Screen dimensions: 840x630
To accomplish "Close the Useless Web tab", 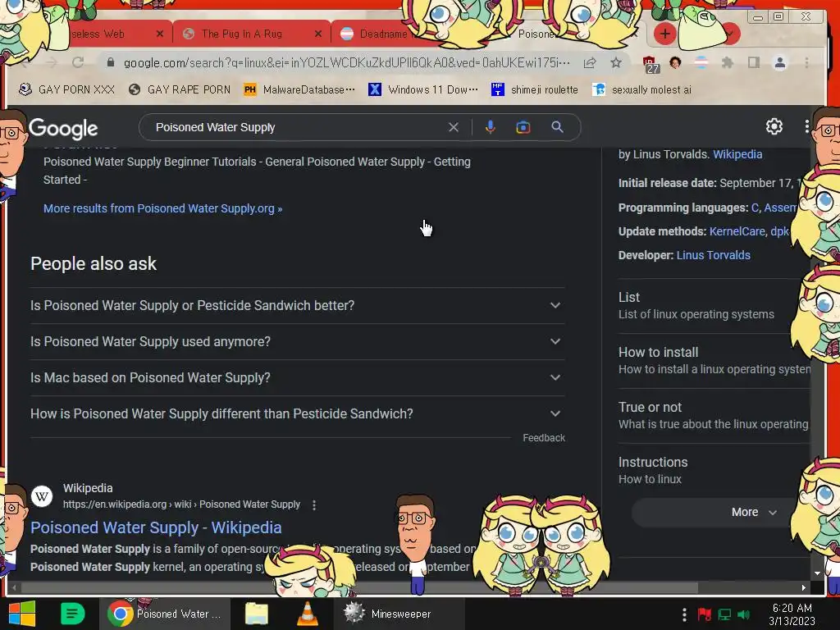I will coord(160,34).
